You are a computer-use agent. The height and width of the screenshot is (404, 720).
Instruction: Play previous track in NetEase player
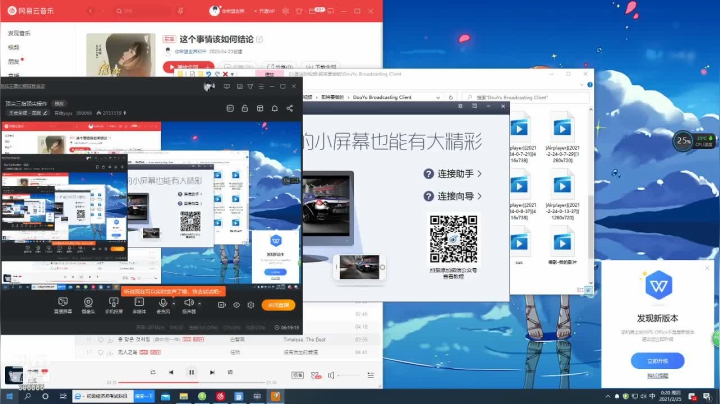point(171,372)
